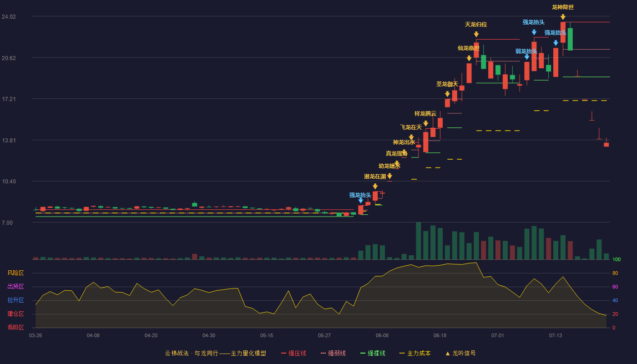Toggle the 云梯战法 · 与龙同行 legend entry
The height and width of the screenshot is (364, 637).
point(216,353)
